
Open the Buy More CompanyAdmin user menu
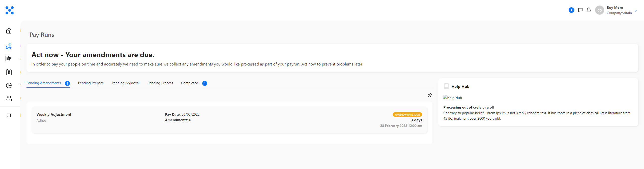(x=616, y=10)
